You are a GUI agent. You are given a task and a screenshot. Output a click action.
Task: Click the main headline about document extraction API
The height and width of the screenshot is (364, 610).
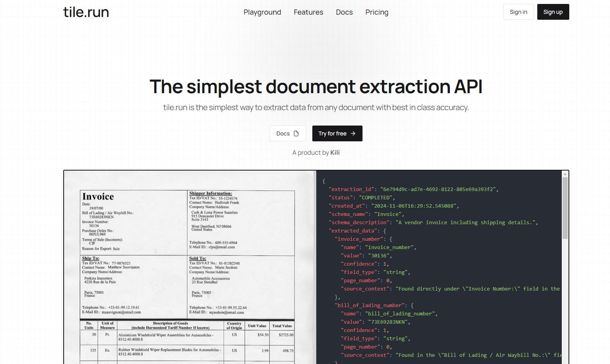coord(316,86)
